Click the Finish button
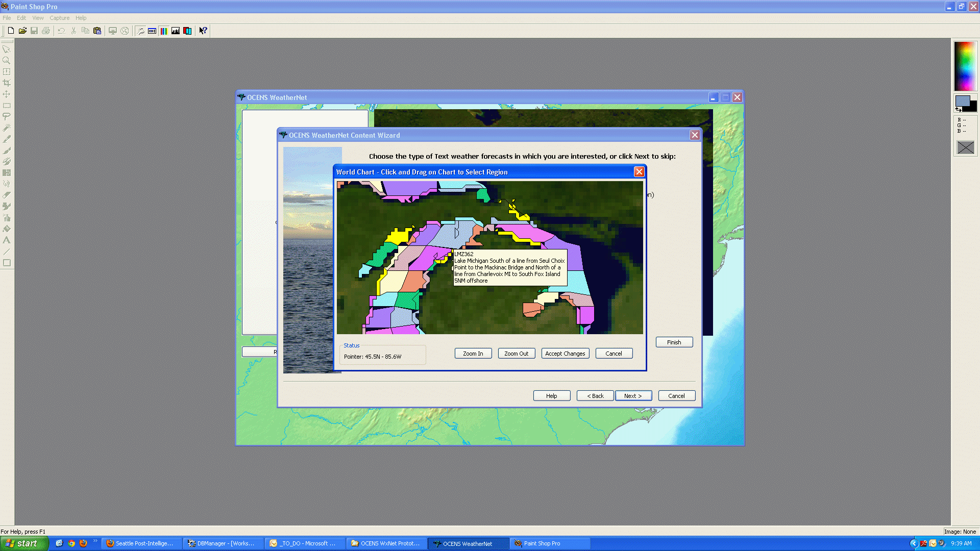This screenshot has height=551, width=980. click(674, 342)
